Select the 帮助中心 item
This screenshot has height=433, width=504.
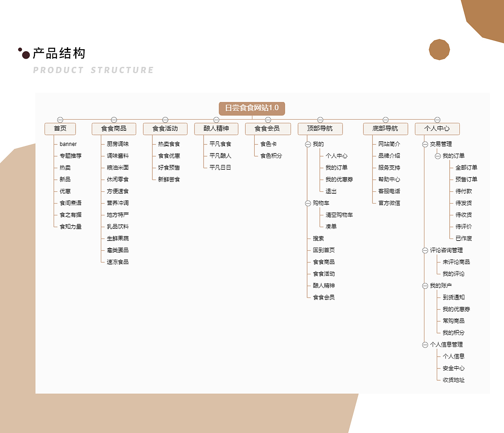click(x=389, y=179)
